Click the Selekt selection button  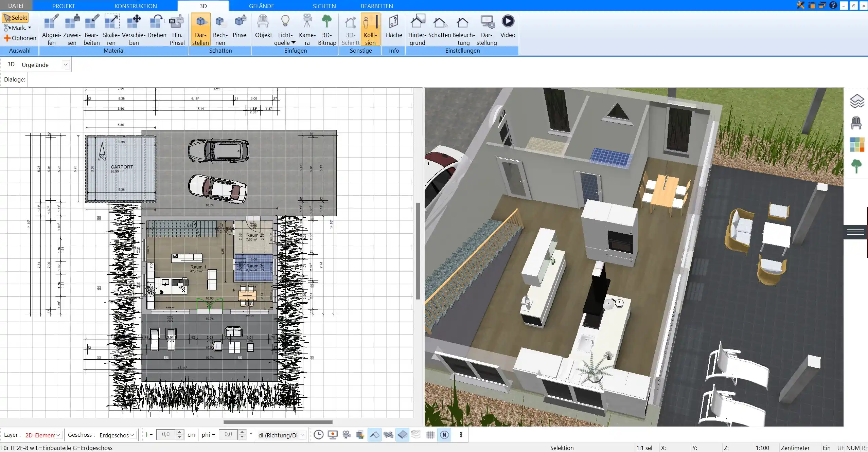click(x=16, y=18)
